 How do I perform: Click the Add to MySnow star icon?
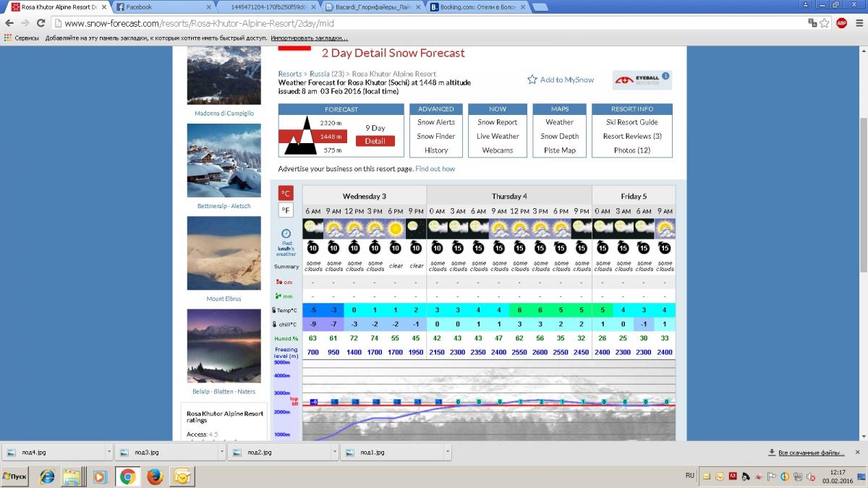coord(532,80)
